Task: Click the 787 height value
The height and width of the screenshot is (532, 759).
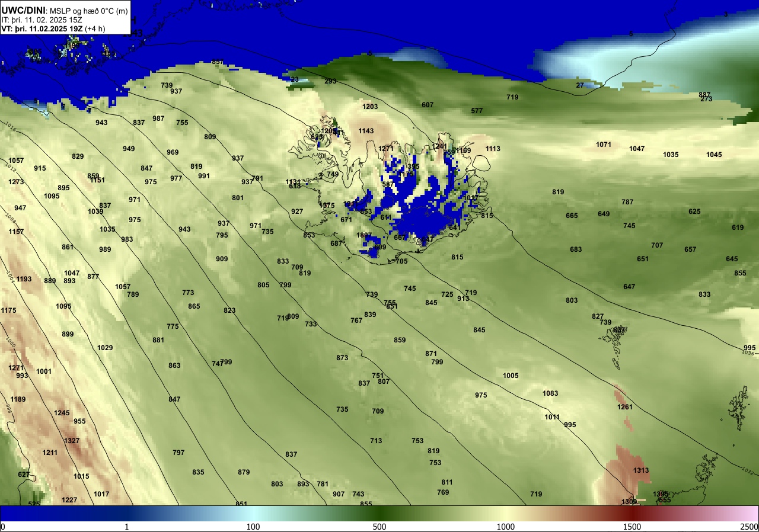Action: pos(627,202)
